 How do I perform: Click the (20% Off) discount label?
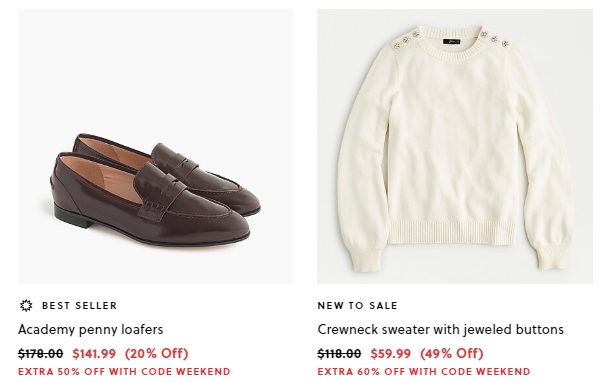pos(157,353)
